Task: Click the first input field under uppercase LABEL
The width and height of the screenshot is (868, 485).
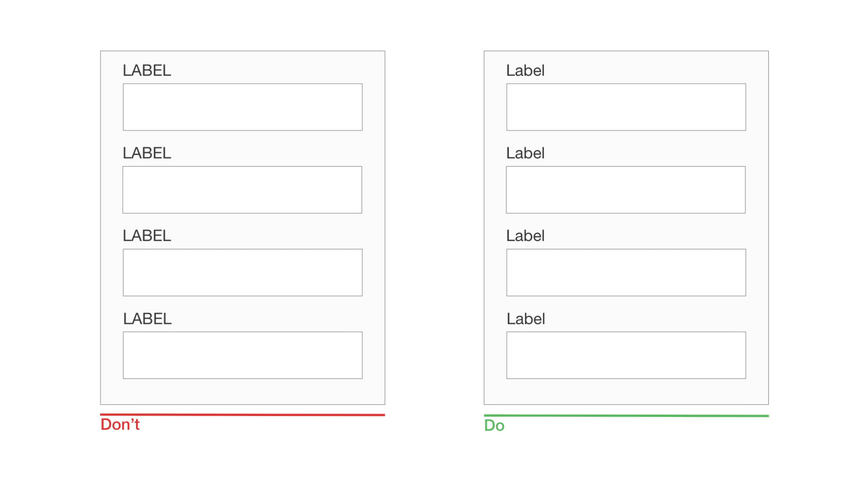Action: click(243, 107)
